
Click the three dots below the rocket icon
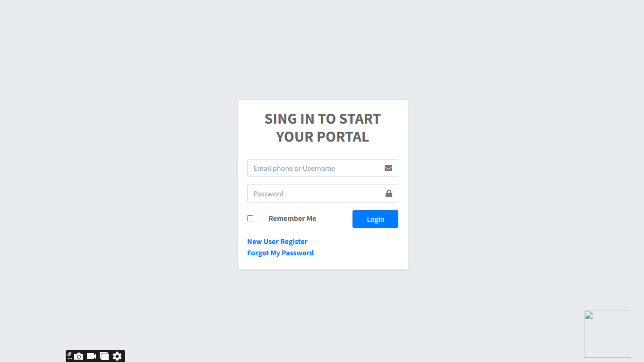tap(70, 359)
